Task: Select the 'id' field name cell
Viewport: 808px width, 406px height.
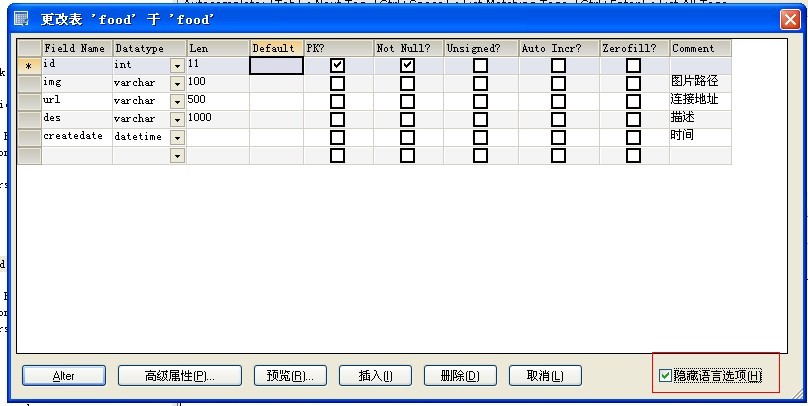Action: (x=77, y=65)
